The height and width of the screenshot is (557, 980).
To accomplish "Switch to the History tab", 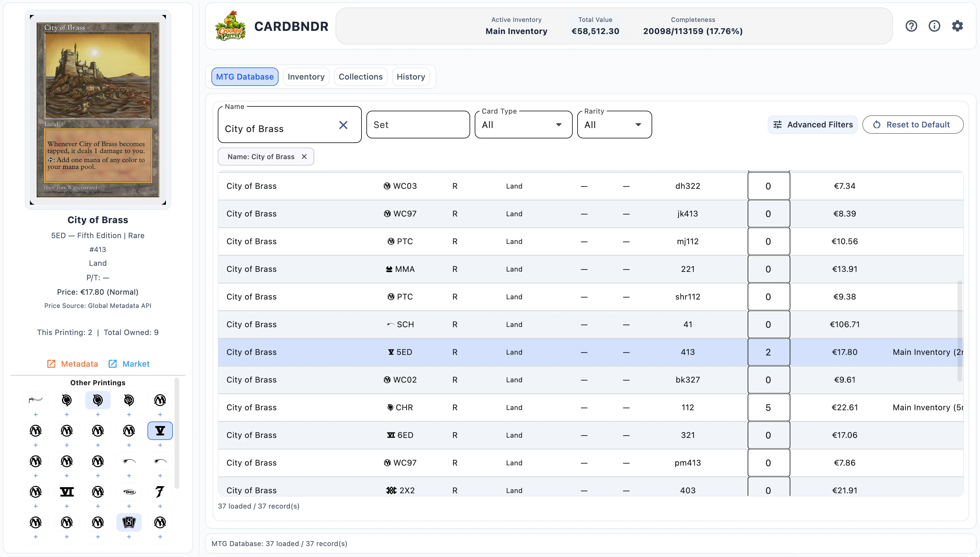I will [x=411, y=76].
